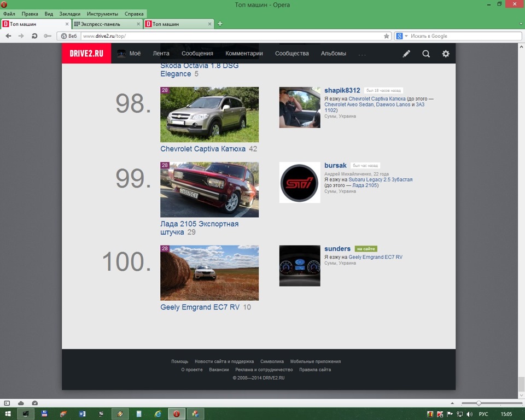Click sunders dashboard avatar
Screen dimensions: 525x420
[300, 266]
